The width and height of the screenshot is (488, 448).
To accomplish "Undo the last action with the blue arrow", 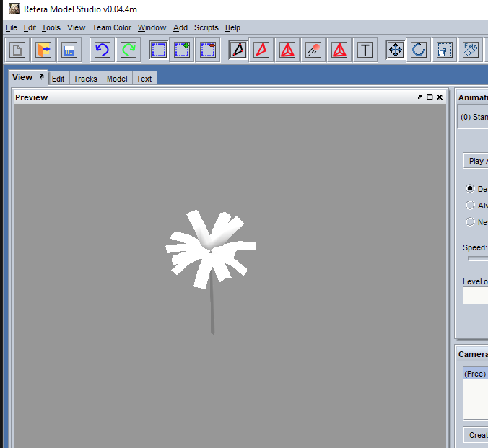I will click(x=103, y=50).
